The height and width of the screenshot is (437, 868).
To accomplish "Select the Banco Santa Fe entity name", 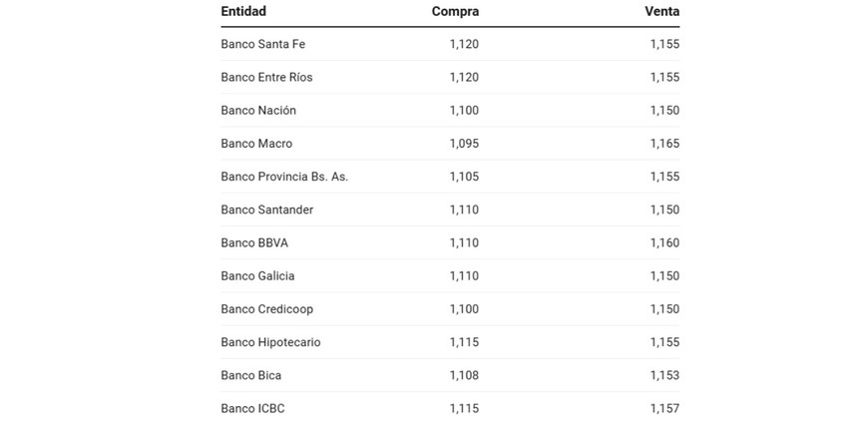I will tap(263, 44).
